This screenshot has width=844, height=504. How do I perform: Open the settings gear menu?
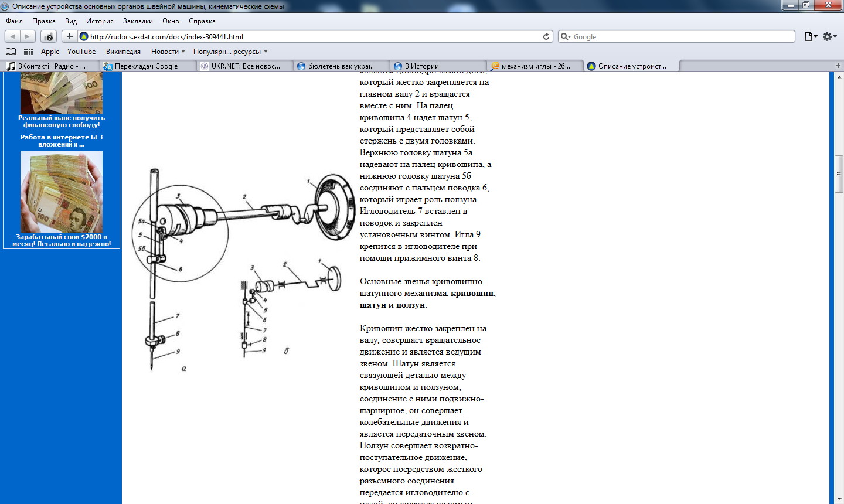829,36
